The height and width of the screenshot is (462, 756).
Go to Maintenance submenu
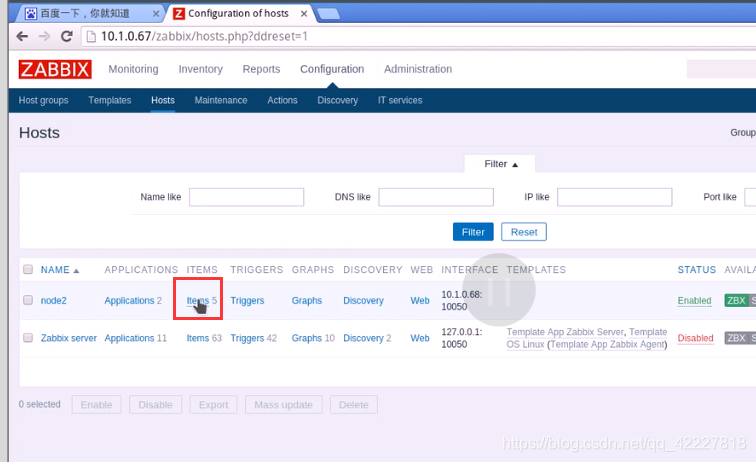point(221,100)
